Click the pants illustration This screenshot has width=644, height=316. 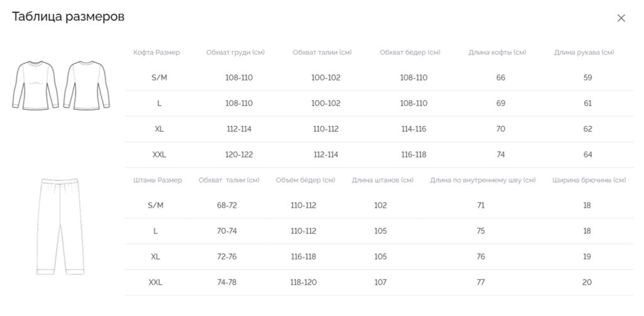point(60,226)
